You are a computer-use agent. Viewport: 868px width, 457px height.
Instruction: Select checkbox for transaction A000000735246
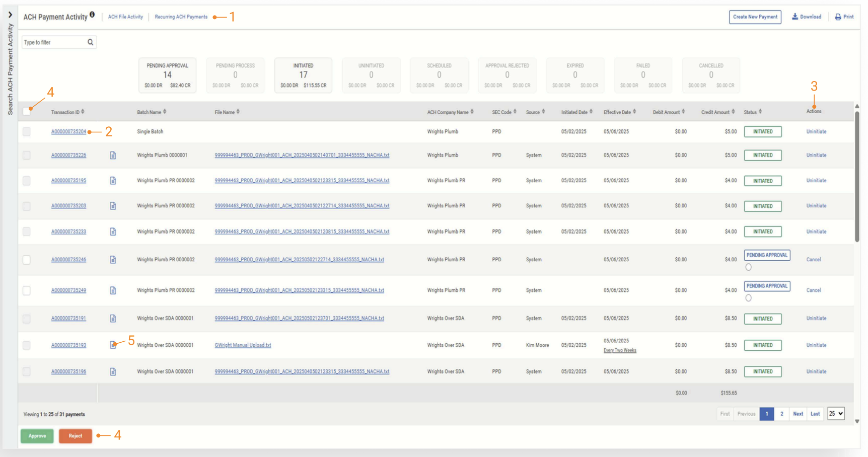click(27, 260)
